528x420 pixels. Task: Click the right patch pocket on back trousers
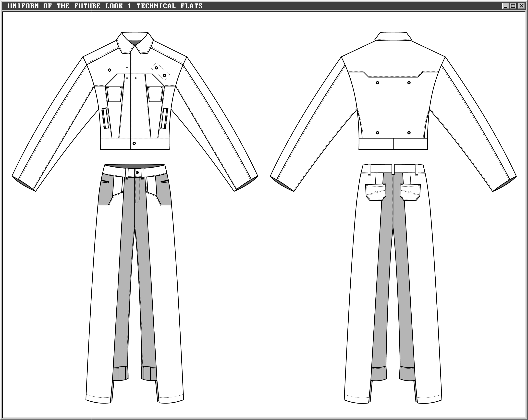click(x=410, y=192)
